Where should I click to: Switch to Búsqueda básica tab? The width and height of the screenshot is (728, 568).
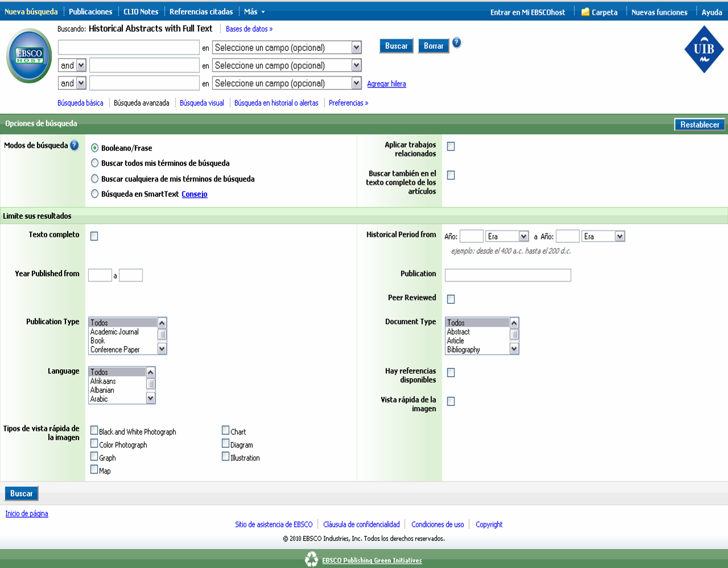80,103
